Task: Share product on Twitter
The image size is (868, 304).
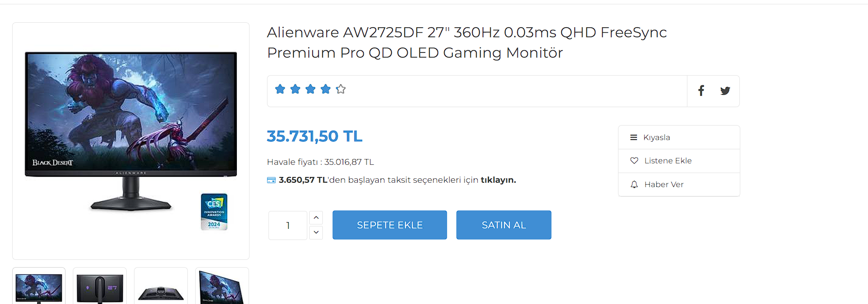Action: point(725,91)
